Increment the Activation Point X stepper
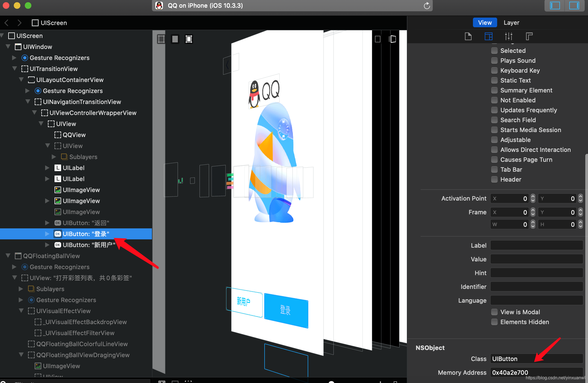This screenshot has width=588, height=383. 533,196
